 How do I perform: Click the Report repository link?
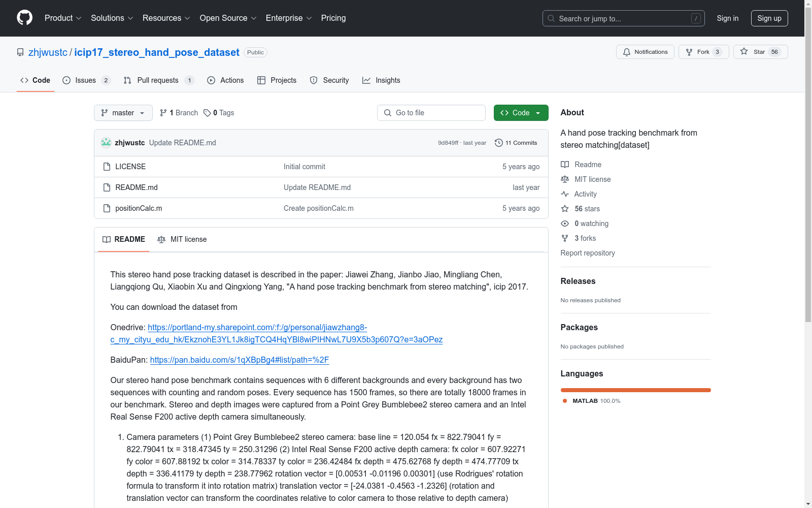588,253
